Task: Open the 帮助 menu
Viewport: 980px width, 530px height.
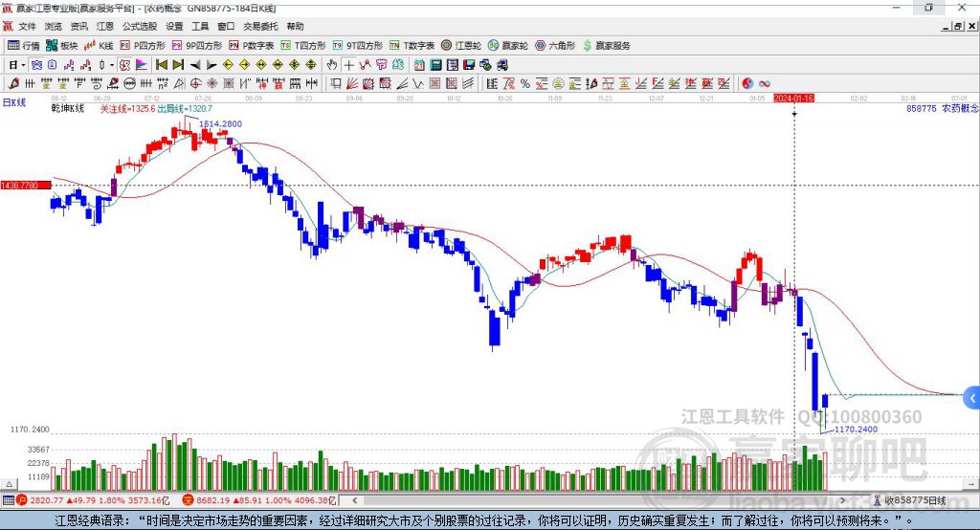Action: [295, 26]
